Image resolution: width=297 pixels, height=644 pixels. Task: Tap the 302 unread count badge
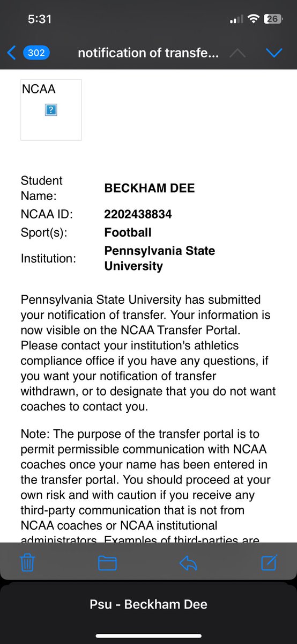pos(36,53)
